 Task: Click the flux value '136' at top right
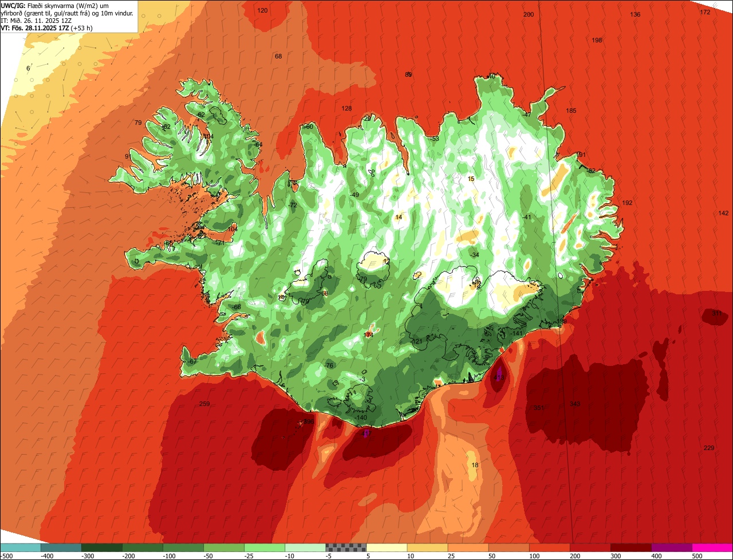(635, 14)
